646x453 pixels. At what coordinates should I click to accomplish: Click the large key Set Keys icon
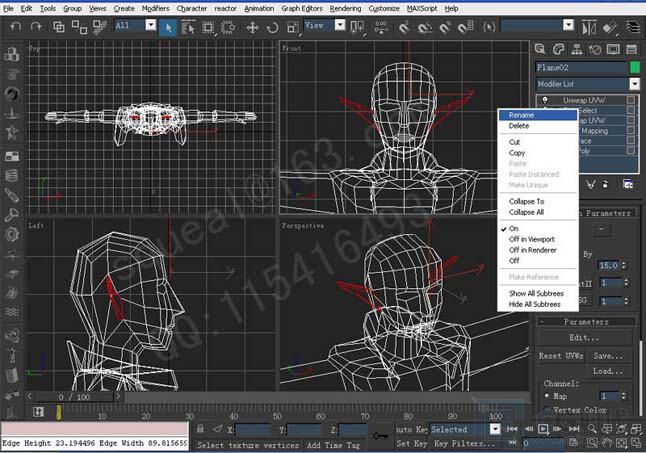pos(381,435)
